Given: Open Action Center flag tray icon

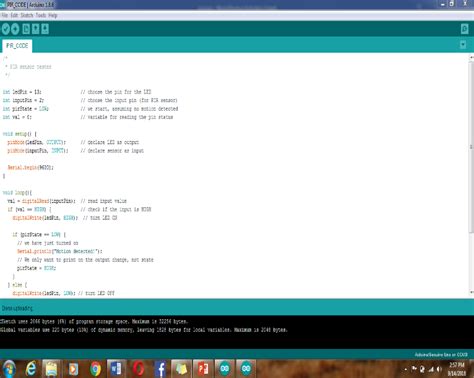Looking at the screenshot, I should pyautogui.click(x=414, y=369).
